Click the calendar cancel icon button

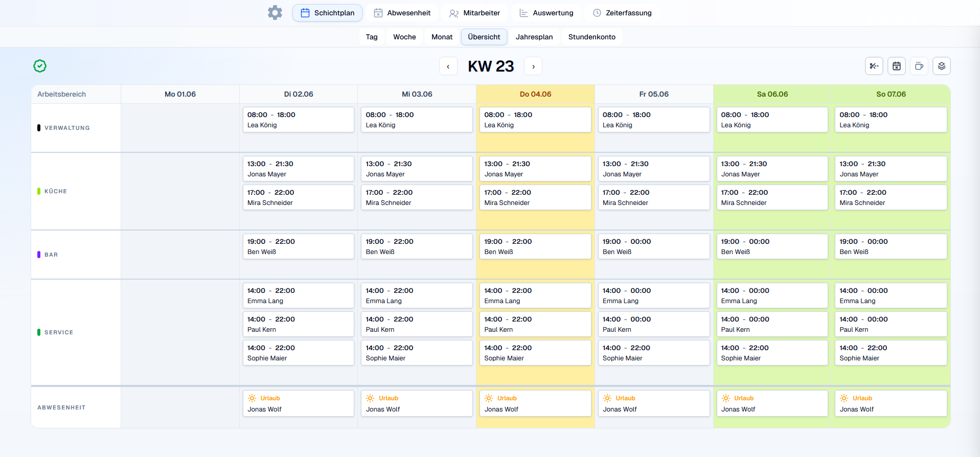click(x=897, y=66)
